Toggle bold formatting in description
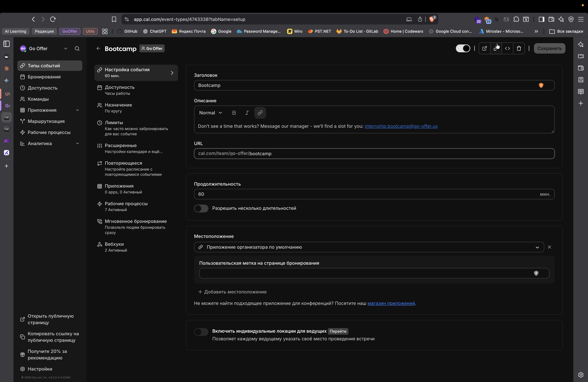Viewport: 588px width, 382px height. pos(234,113)
